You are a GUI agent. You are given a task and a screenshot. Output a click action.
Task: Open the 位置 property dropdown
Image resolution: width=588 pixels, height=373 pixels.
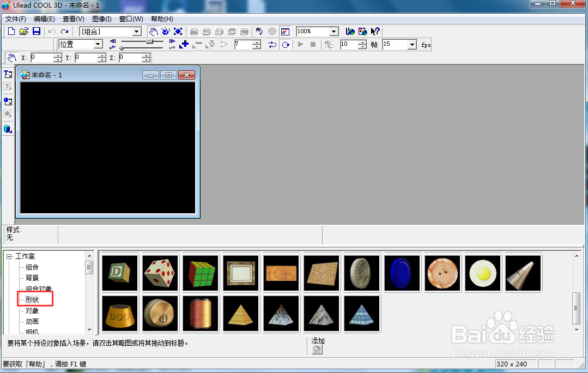pos(98,44)
